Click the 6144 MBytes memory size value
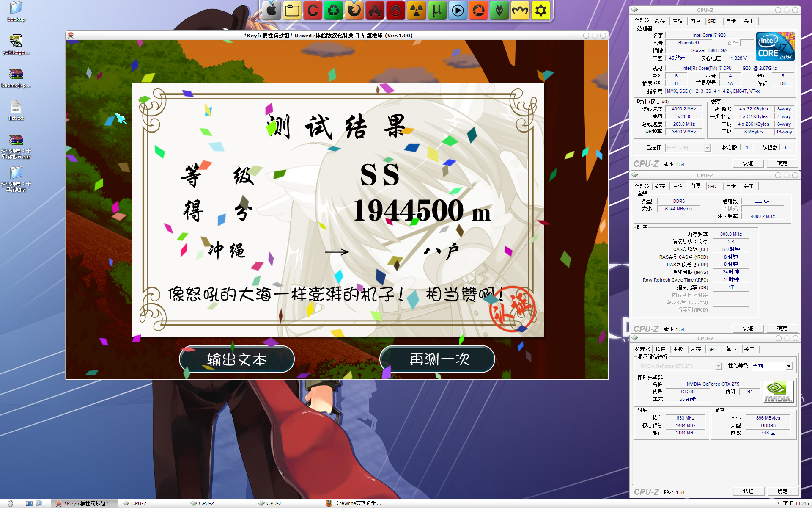This screenshot has height=508, width=812. point(678,209)
